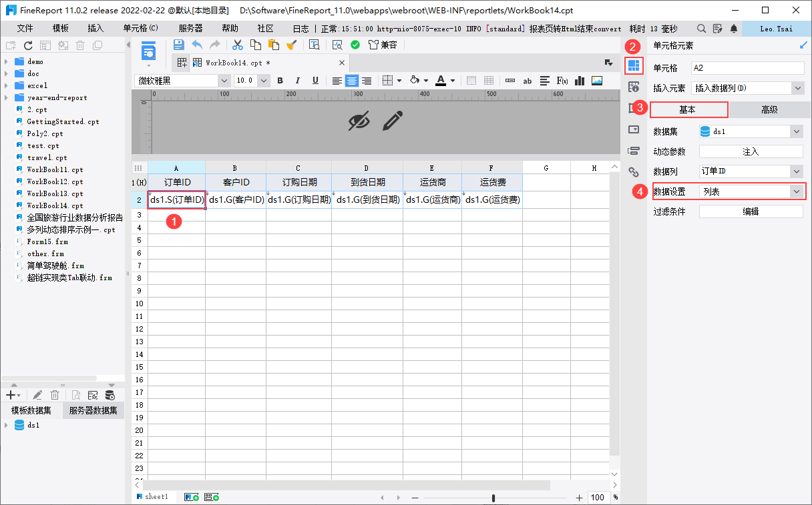This screenshot has width=812, height=505.
Task: Open the 插入 menu
Action: 95,29
